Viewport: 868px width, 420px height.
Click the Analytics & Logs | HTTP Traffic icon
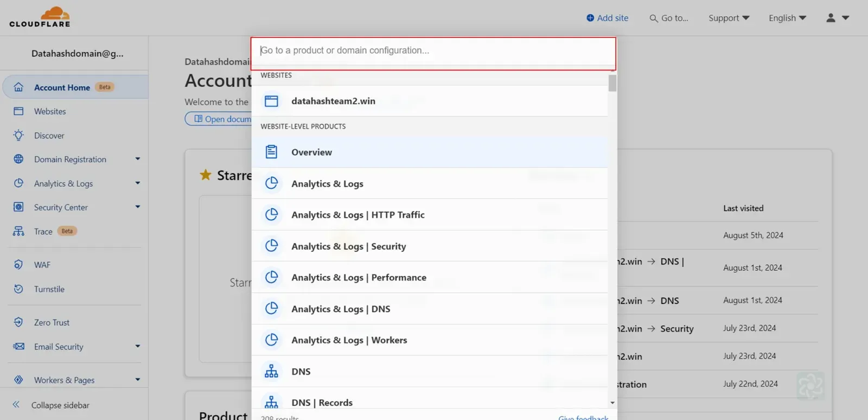(271, 215)
